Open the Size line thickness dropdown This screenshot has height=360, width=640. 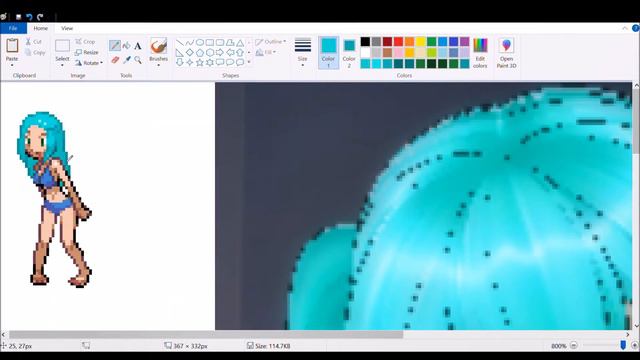click(x=302, y=52)
